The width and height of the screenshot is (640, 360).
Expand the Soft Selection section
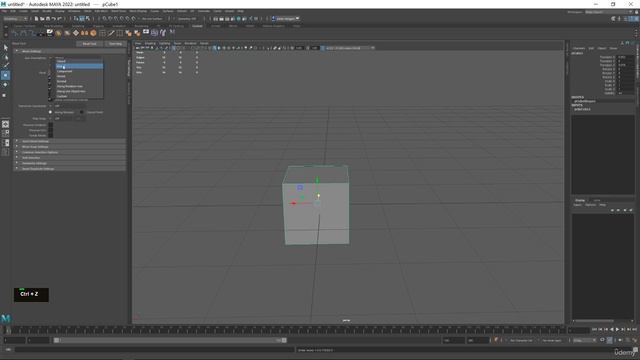[69, 158]
